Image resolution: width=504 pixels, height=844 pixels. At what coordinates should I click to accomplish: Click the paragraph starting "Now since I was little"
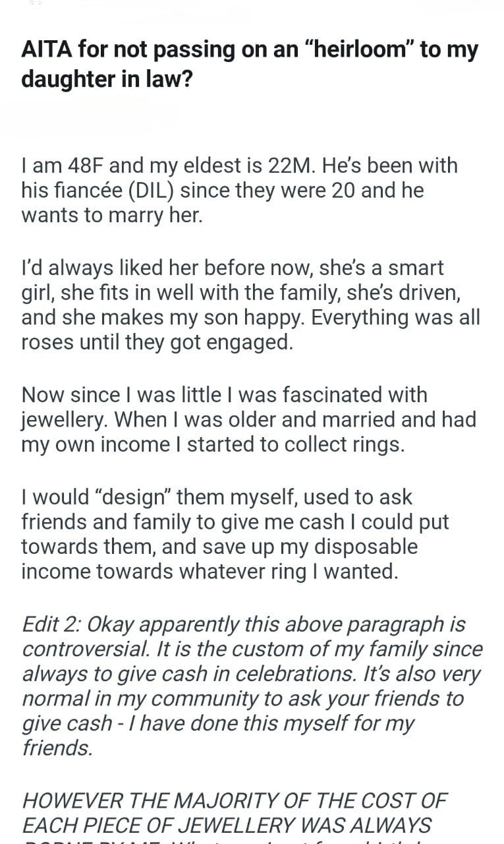click(248, 419)
